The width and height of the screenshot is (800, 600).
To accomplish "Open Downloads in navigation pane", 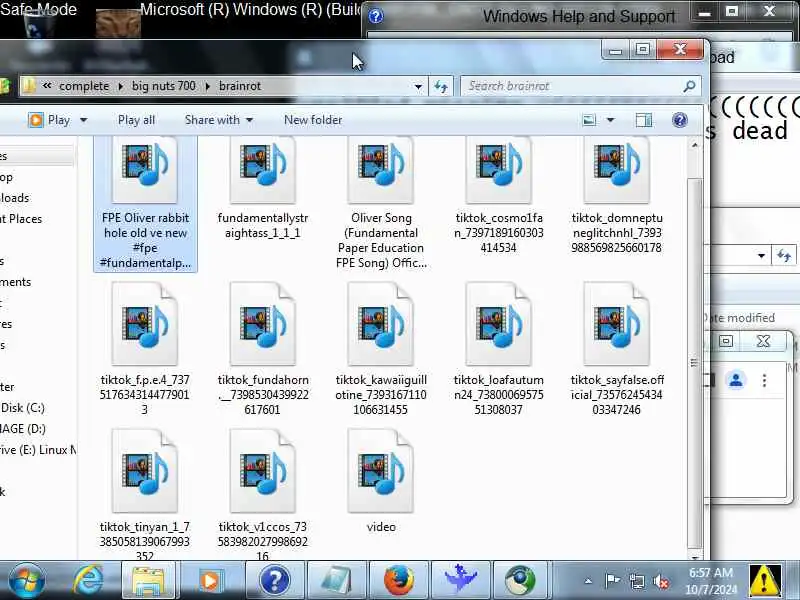I will tap(15, 198).
